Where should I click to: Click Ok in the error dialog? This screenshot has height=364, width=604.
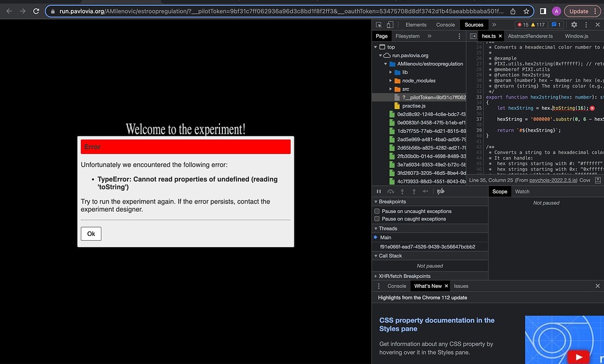(91, 234)
